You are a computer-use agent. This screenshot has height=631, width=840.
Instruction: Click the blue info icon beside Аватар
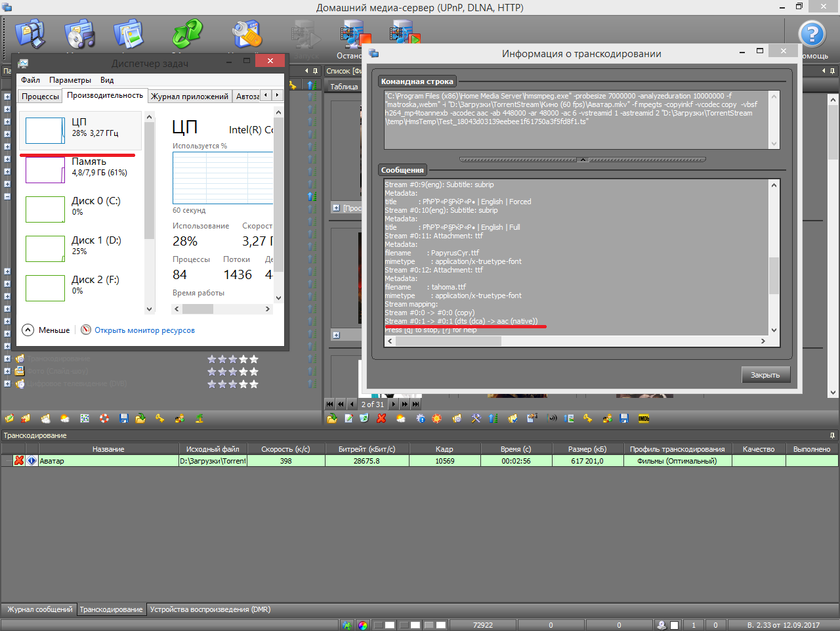(x=31, y=460)
